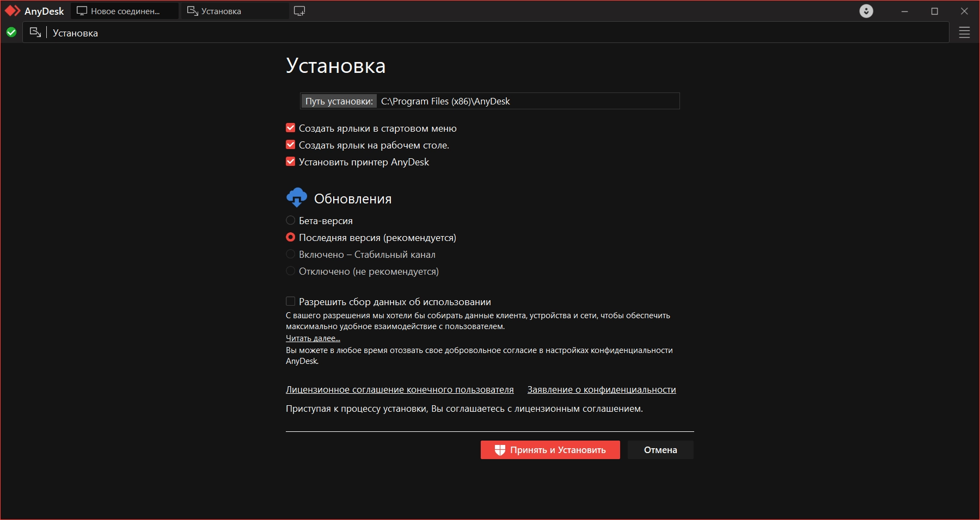Uncheck 'Создать ярлык на рабочем столе'
Viewport: 980px width, 520px height.
pos(291,145)
